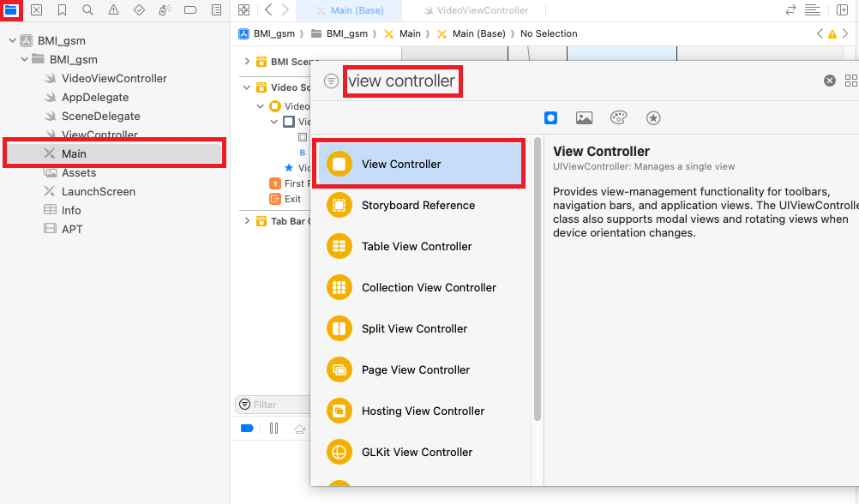Jump to previous issue arrow
Viewport: 859px width, 504px height.
pyautogui.click(x=820, y=33)
